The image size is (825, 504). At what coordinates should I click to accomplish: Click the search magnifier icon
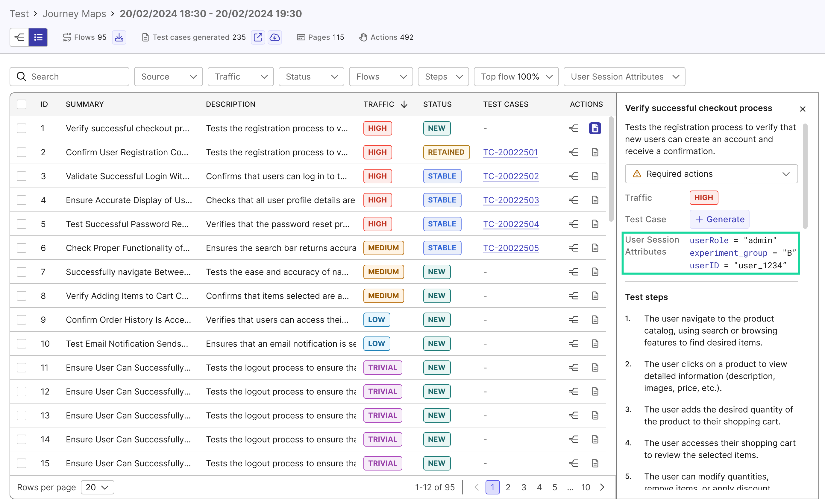[x=22, y=76]
